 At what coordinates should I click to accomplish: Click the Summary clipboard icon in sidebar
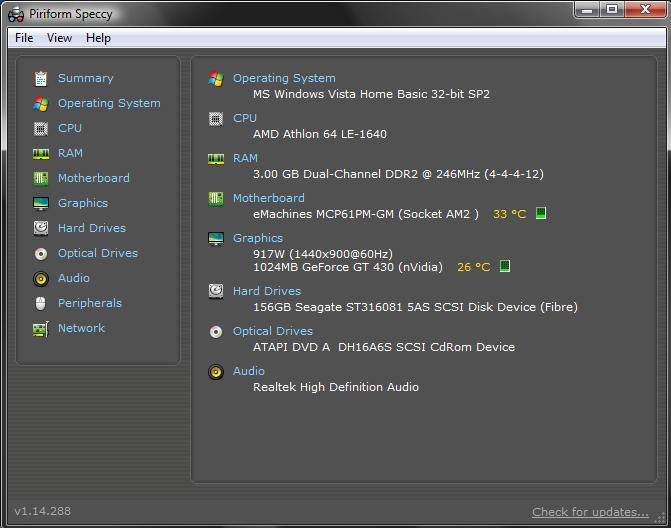pyautogui.click(x=41, y=79)
